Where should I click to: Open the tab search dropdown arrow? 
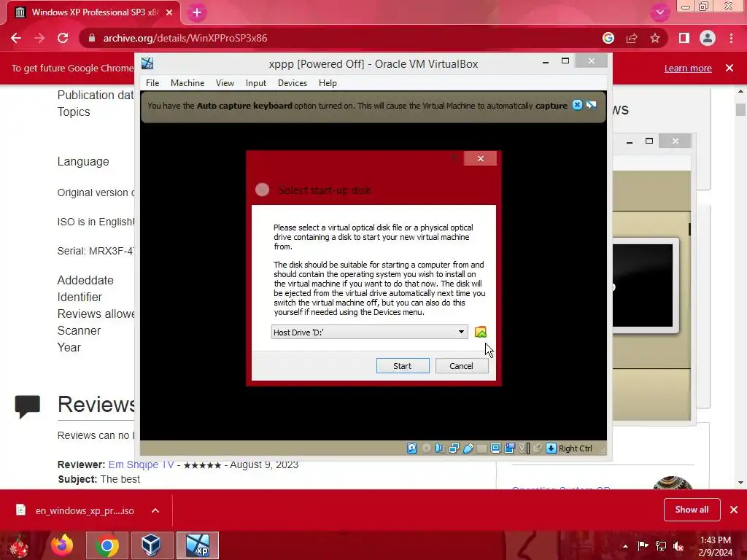click(x=659, y=12)
